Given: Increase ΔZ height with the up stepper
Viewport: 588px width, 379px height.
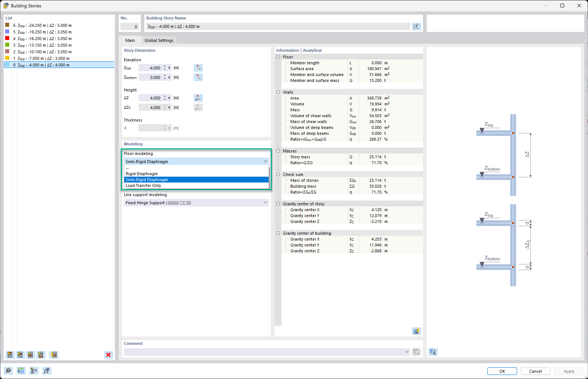Looking at the screenshot, I should (165, 96).
